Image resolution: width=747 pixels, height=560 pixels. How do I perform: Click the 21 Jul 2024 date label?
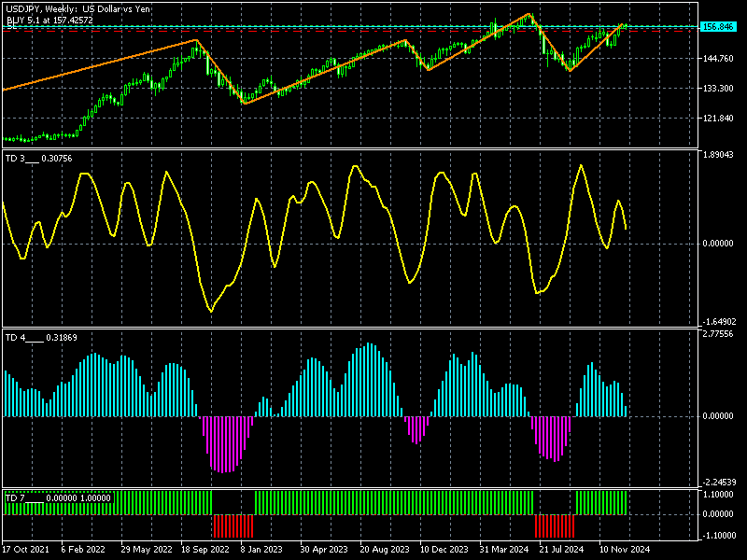tap(561, 549)
